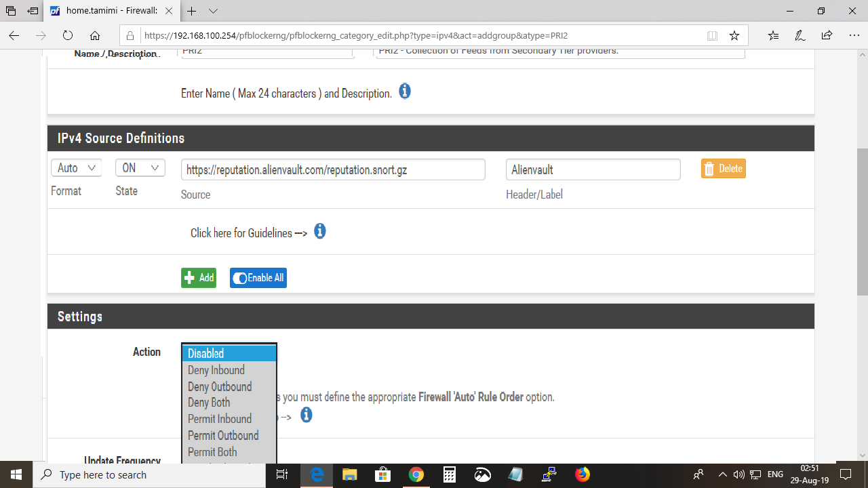Open File Explorer from the taskbar

pyautogui.click(x=349, y=474)
